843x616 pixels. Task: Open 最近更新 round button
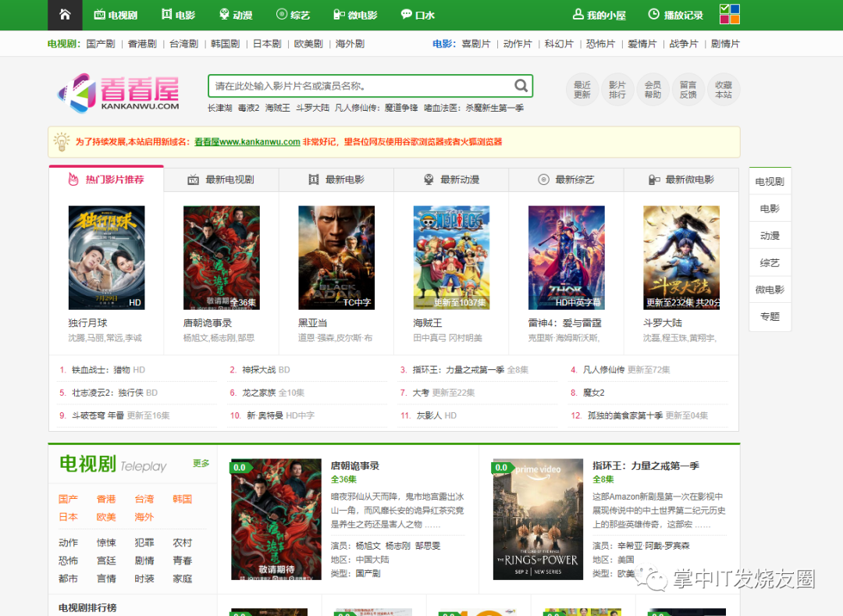tap(582, 90)
